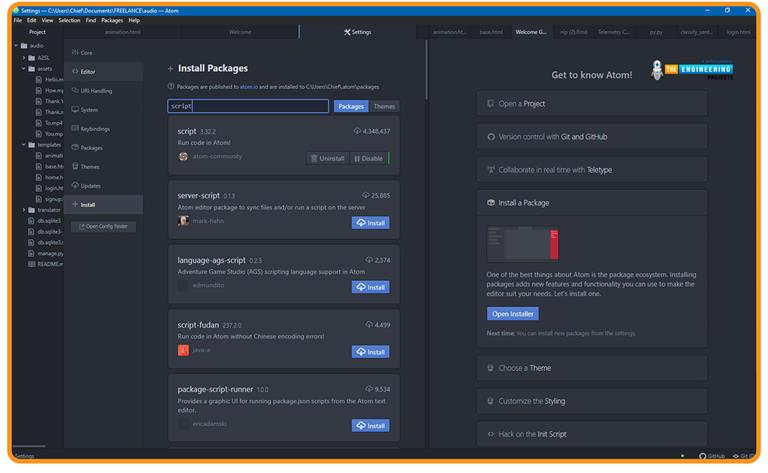Go to Themes in settings sidebar

point(89,167)
